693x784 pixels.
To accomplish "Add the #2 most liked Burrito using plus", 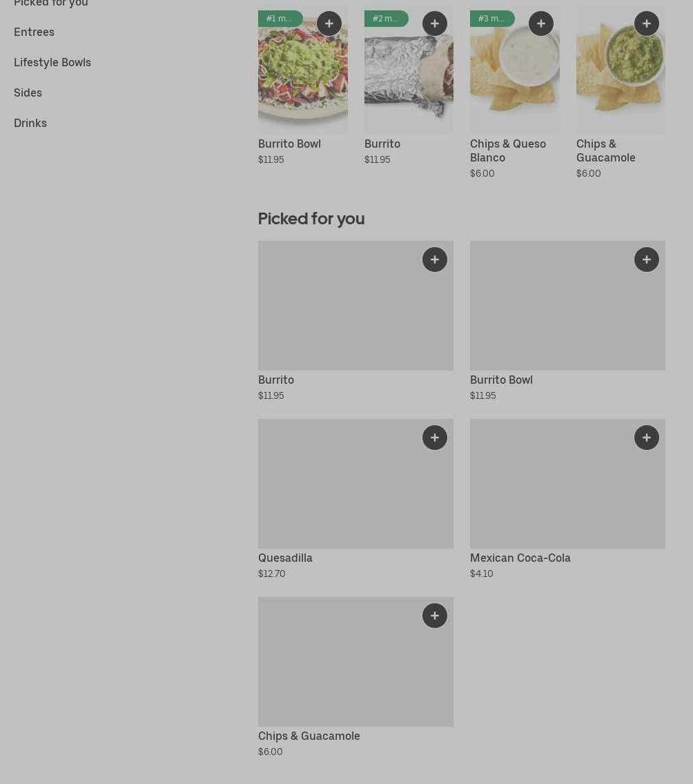I will coord(435,23).
